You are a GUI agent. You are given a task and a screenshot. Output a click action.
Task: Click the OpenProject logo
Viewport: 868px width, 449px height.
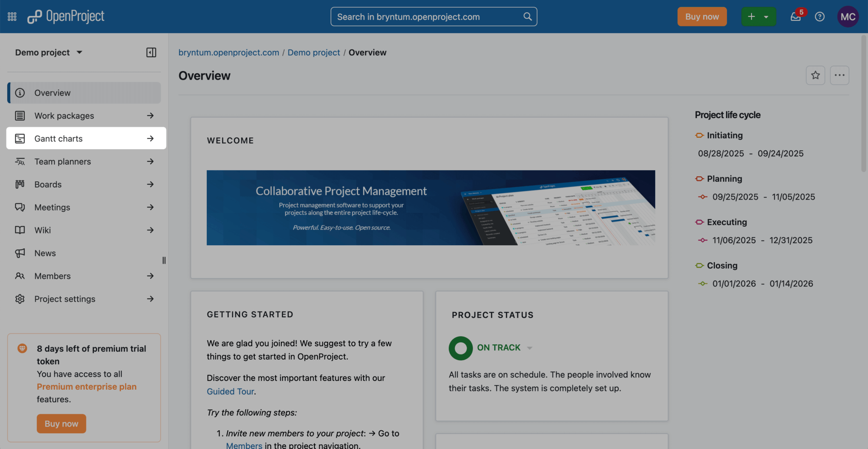66,17
